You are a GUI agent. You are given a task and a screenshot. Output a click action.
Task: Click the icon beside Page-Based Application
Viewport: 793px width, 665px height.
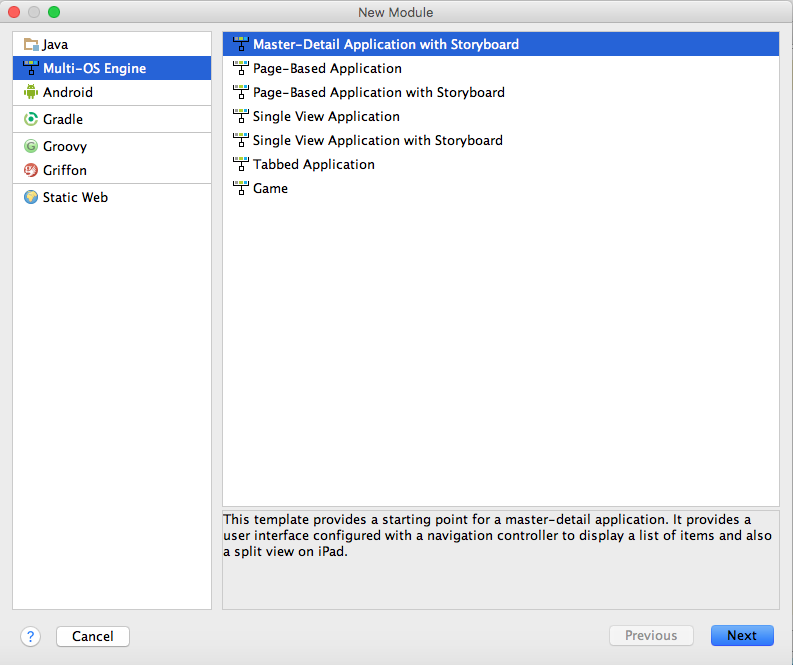pos(241,68)
